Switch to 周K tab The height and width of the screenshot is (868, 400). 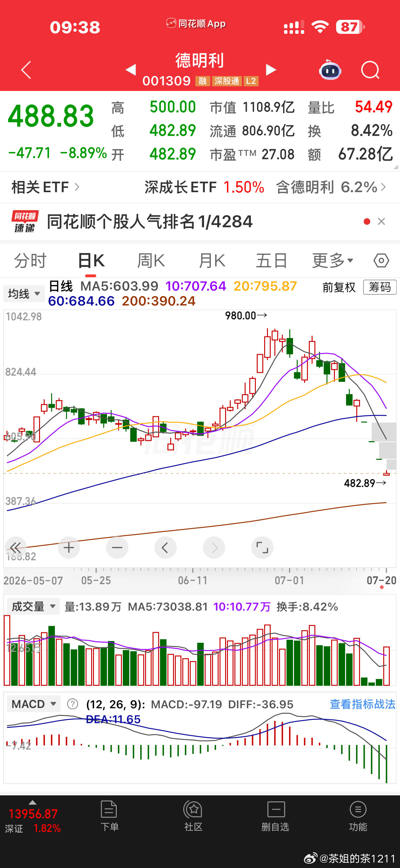coord(151,260)
